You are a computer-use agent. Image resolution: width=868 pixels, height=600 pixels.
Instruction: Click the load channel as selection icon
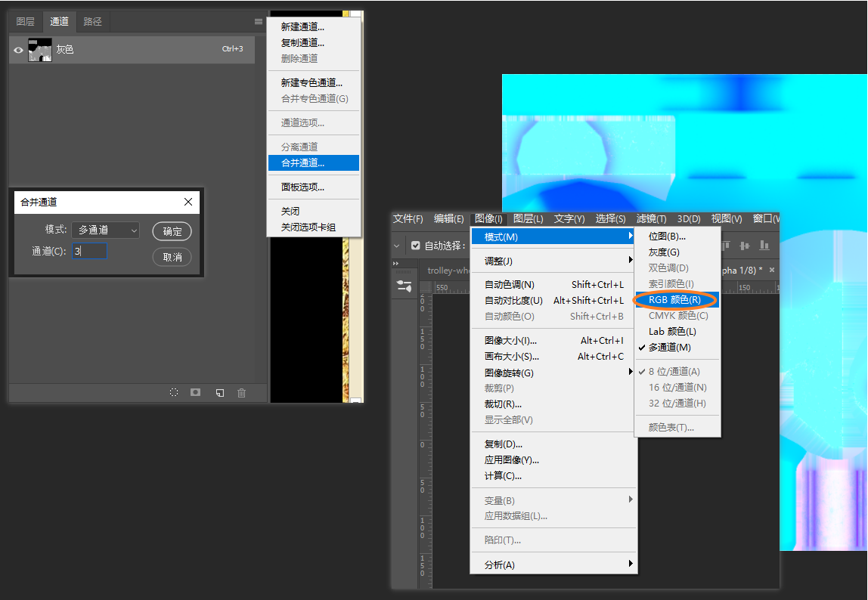click(x=174, y=392)
